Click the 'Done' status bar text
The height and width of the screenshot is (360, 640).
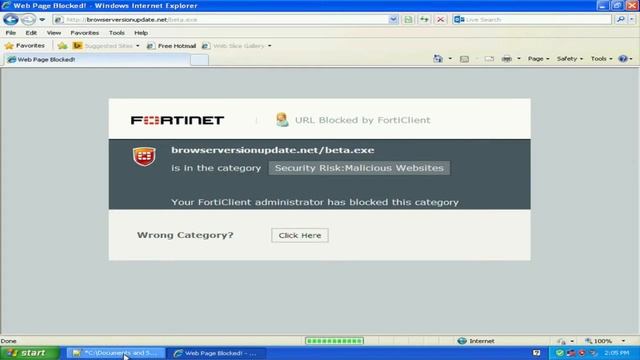(x=9, y=341)
